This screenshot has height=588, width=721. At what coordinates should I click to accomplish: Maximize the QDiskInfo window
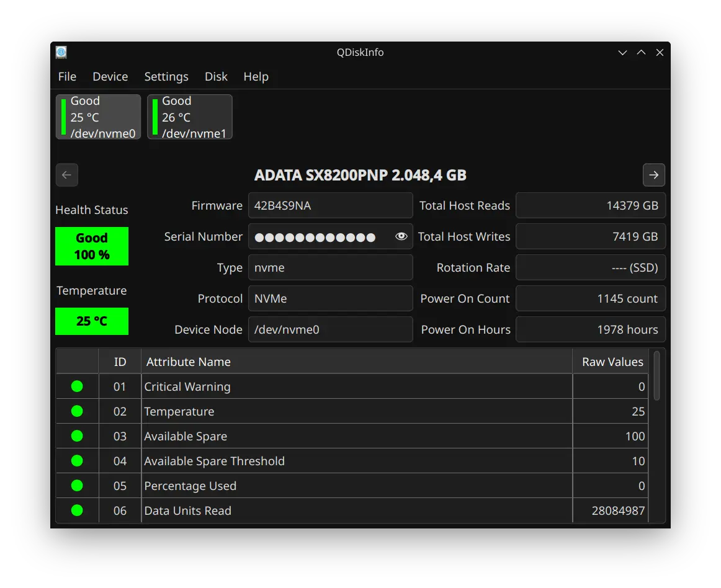pyautogui.click(x=641, y=52)
